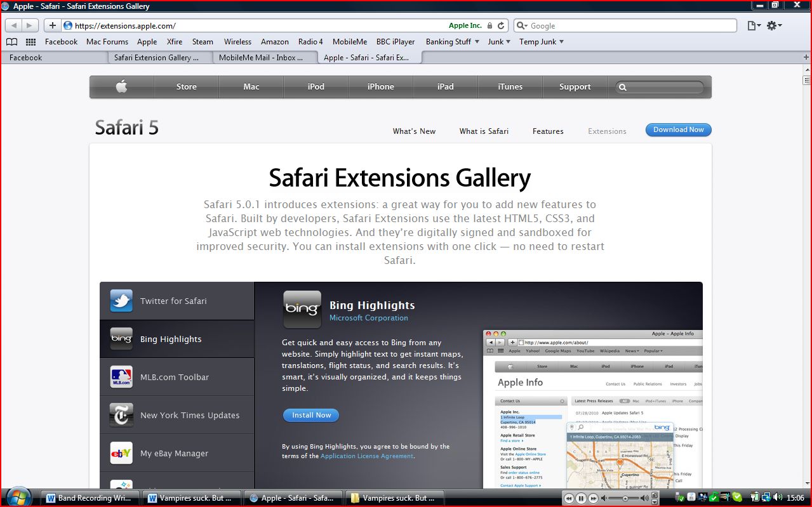Show all bookmarks via open book icon
The image size is (812, 507).
(x=12, y=42)
